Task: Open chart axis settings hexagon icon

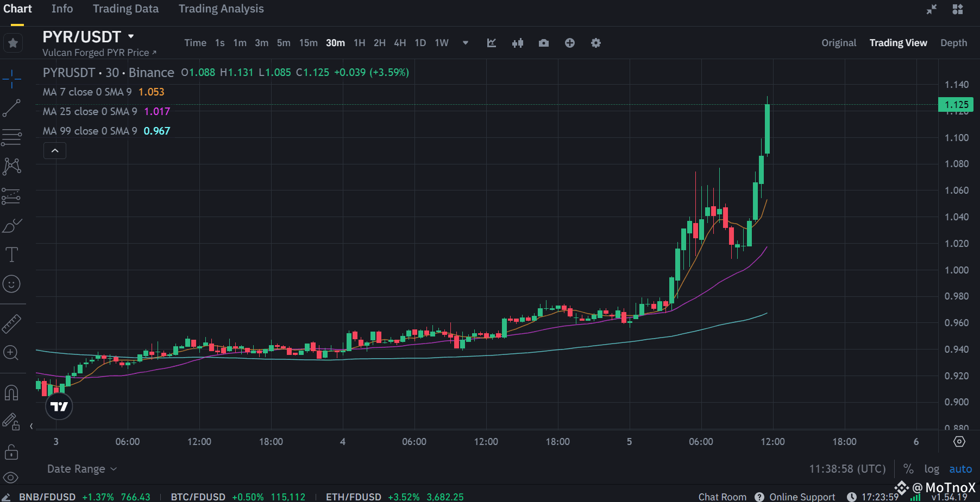Action: tap(959, 442)
